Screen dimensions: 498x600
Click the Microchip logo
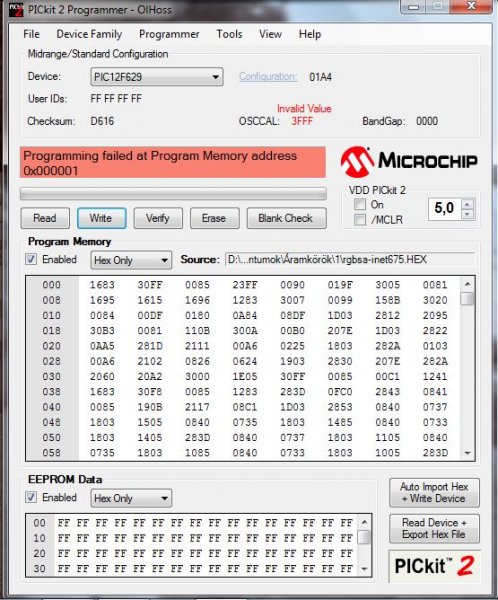(409, 161)
